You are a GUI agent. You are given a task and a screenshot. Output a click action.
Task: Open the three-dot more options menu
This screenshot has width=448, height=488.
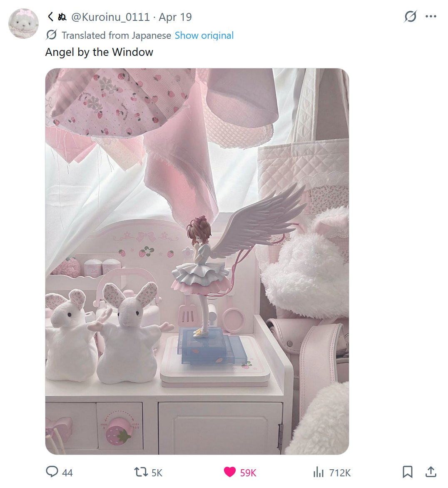tap(431, 17)
